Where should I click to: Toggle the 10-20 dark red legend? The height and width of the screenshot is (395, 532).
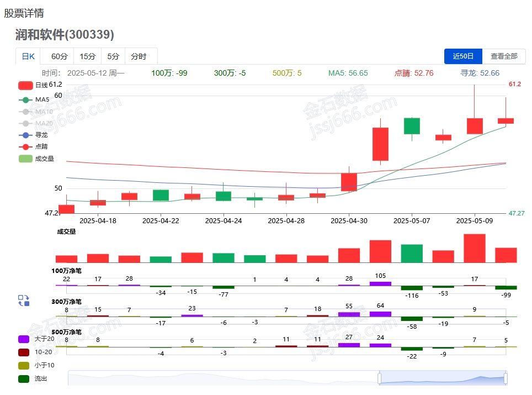tap(35, 352)
